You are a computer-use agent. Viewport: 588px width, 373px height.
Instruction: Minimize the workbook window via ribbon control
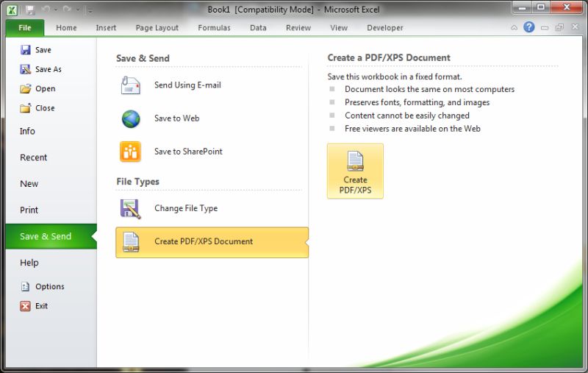[x=545, y=28]
